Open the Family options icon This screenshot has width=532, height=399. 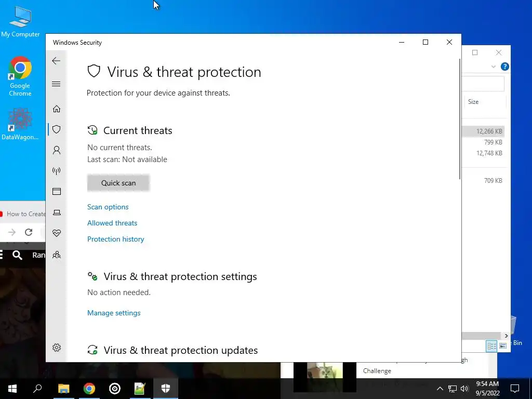[57, 255]
